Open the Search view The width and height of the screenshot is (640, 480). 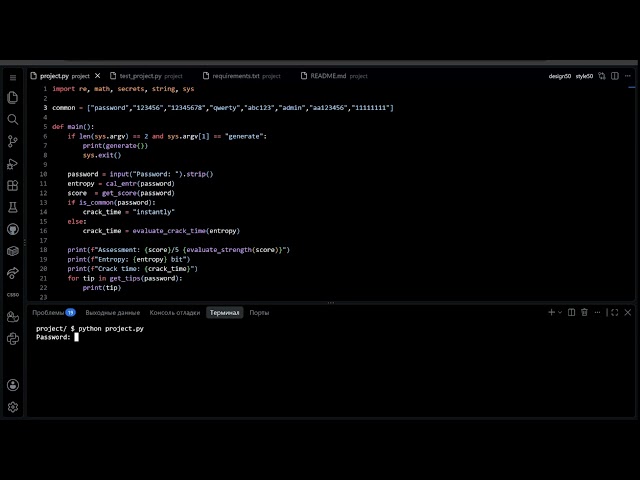coord(13,119)
